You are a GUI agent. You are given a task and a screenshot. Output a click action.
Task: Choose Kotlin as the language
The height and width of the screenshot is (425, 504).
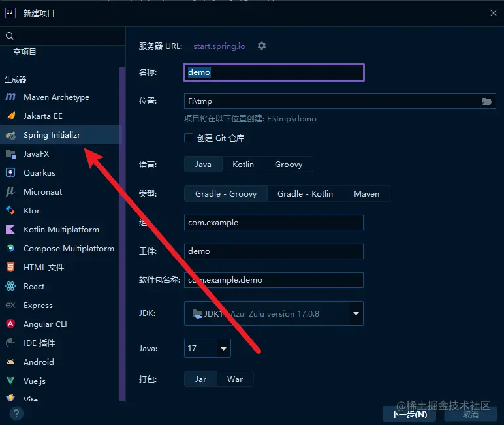pos(243,165)
